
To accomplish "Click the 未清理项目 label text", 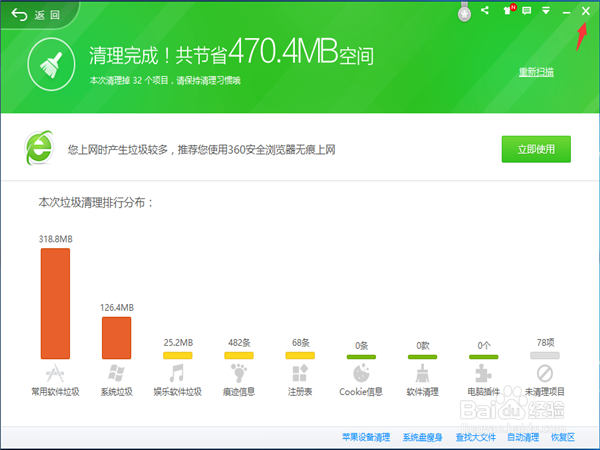I will click(x=545, y=391).
